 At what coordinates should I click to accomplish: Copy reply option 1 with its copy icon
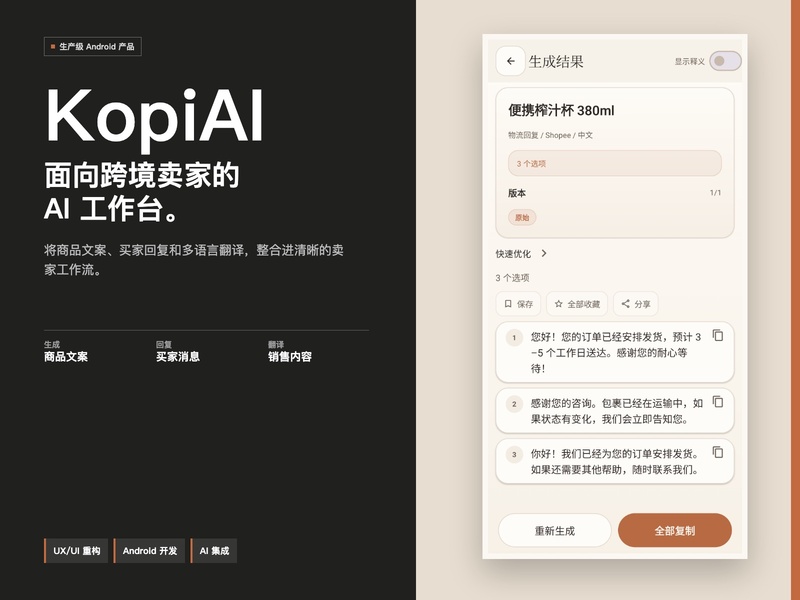pos(718,335)
